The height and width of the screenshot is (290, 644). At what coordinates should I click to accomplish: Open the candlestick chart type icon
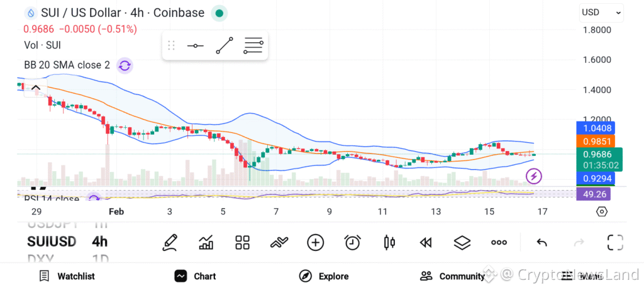point(389,242)
